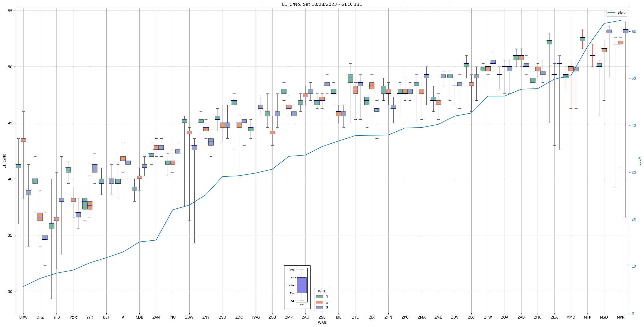
Task: Click the ZAU station tick label
Action: point(305,317)
